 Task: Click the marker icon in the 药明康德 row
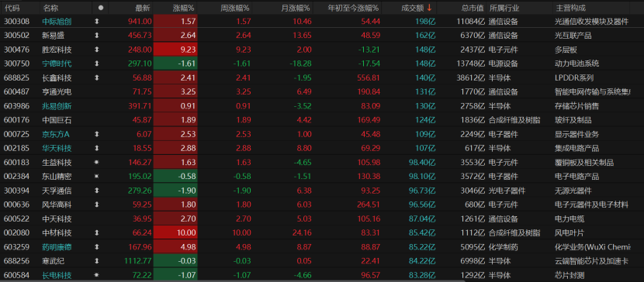(x=97, y=247)
